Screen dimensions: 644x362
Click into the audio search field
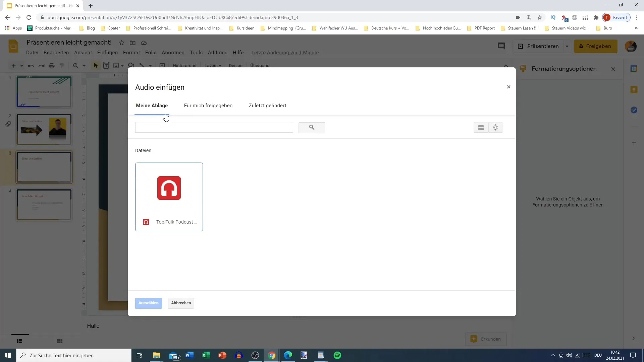click(x=214, y=127)
